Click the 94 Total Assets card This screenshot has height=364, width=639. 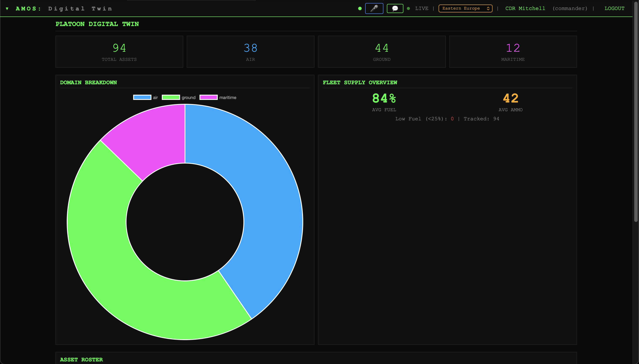click(119, 52)
